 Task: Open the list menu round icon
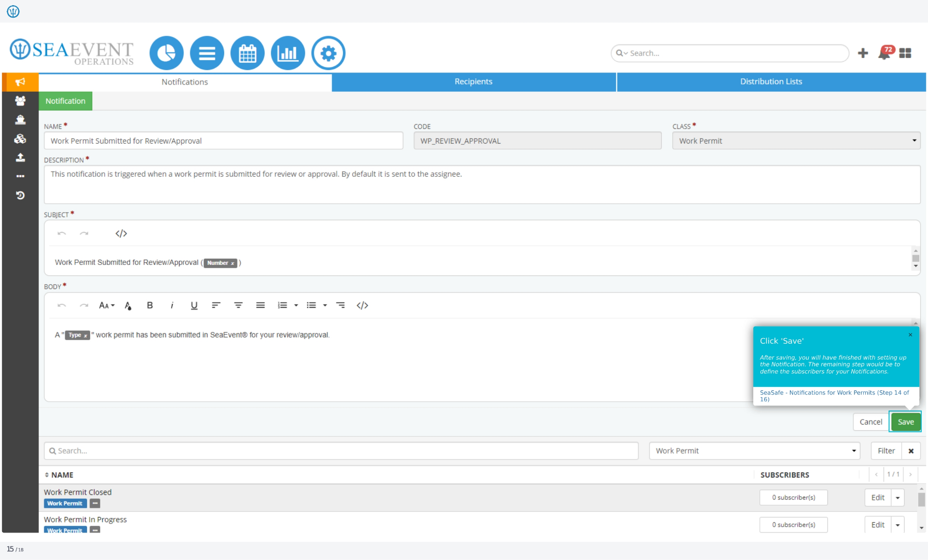click(207, 53)
